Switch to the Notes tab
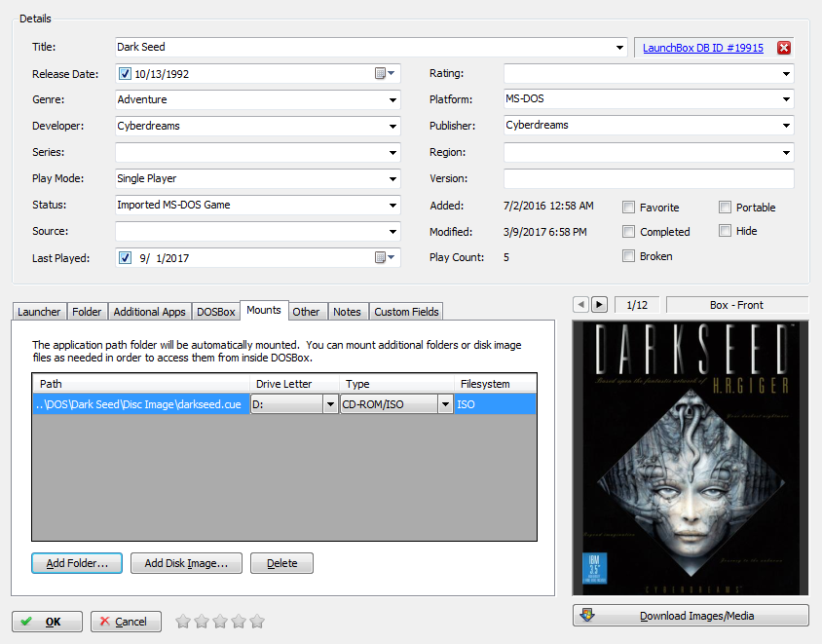The height and width of the screenshot is (644, 822). (x=347, y=312)
